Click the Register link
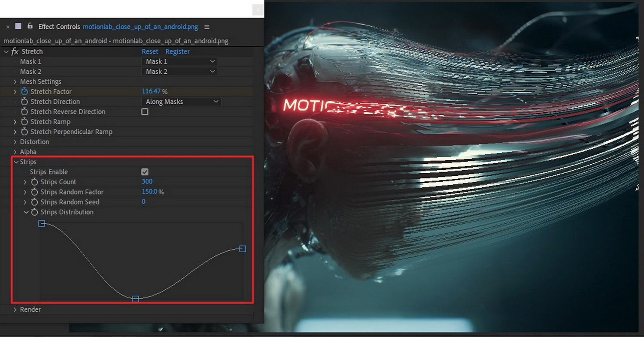 click(x=178, y=51)
